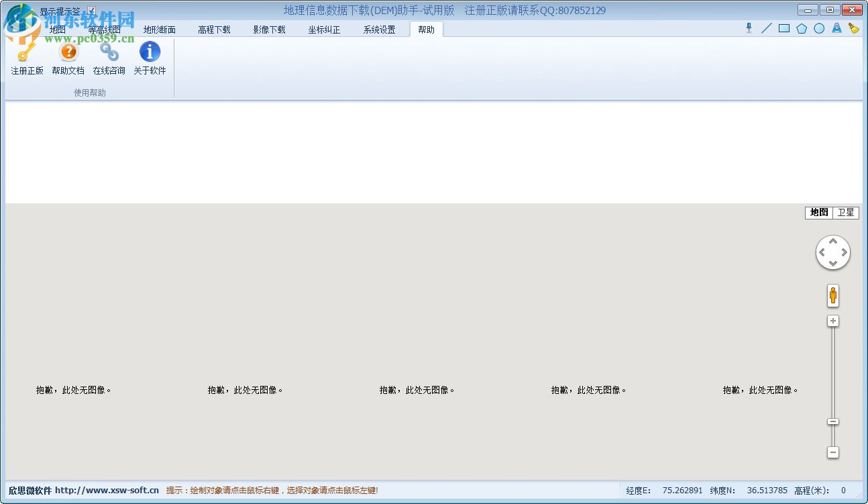The image size is (868, 504).
Task: Zoom out with the minus button
Action: (833, 453)
